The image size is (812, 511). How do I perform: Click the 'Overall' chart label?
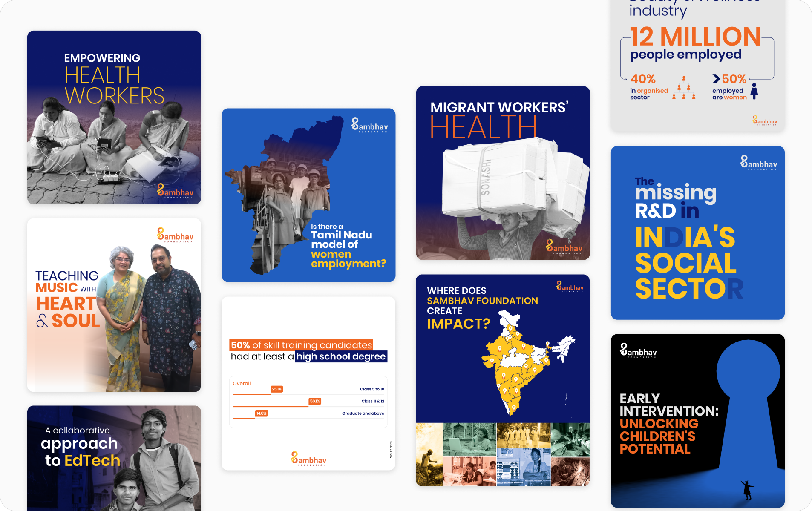242,383
